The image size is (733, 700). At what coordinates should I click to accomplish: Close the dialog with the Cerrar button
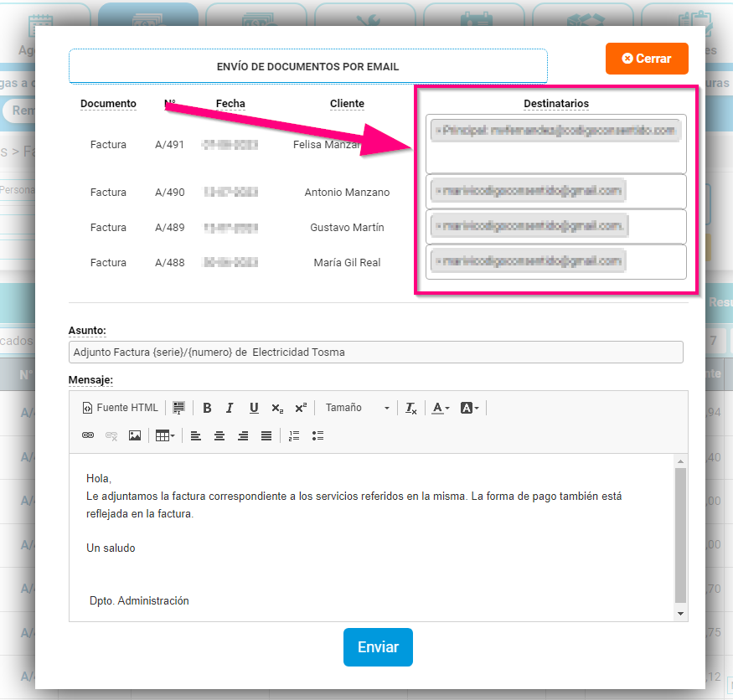pyautogui.click(x=647, y=59)
